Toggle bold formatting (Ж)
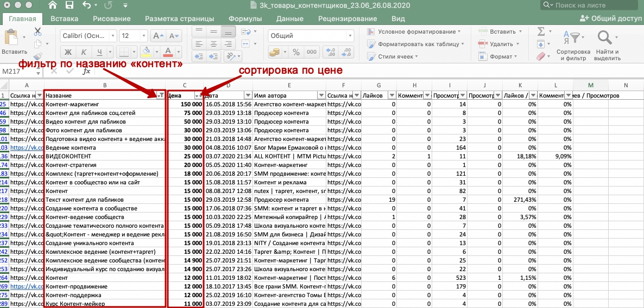The height and width of the screenshot is (308, 644). [68, 52]
